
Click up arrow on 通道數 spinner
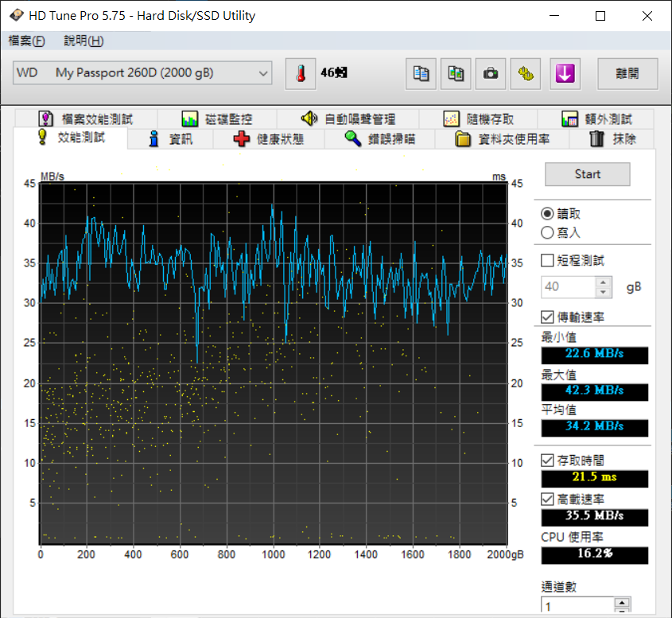point(622,602)
